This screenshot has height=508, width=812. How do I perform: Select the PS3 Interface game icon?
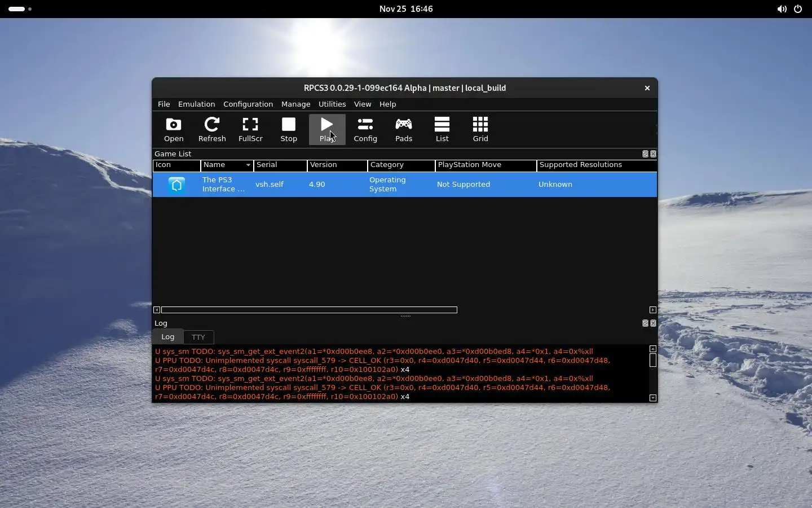coord(176,185)
